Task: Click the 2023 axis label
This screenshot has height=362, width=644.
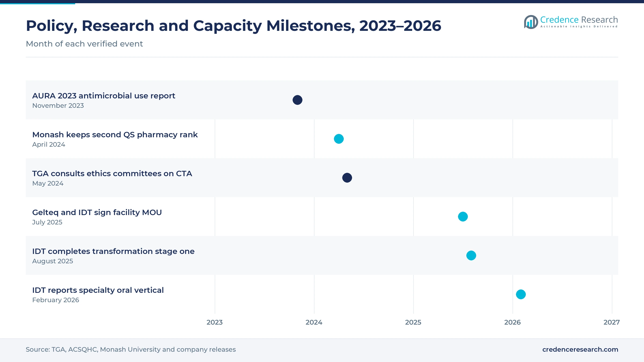Action: pos(215,322)
